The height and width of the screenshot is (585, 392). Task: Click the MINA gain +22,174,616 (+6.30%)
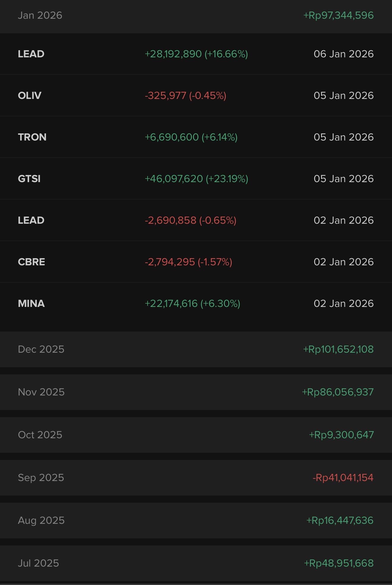[x=192, y=304]
